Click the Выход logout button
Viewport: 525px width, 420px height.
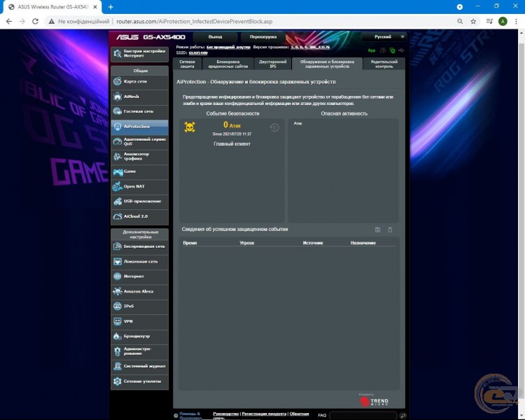[216, 37]
